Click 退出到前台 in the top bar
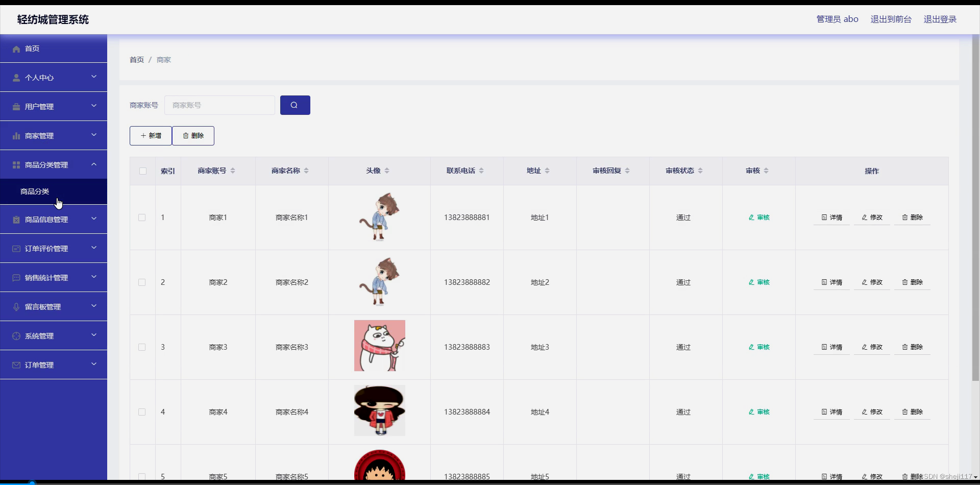Viewport: 980px width, 485px height. click(890, 19)
